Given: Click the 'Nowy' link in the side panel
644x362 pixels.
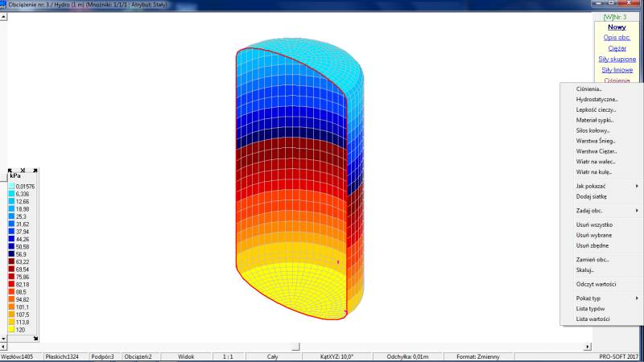Looking at the screenshot, I should point(617,27).
